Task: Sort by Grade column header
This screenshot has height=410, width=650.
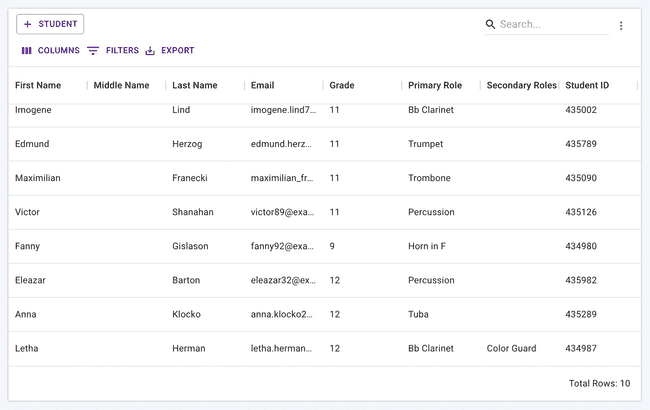Action: 342,85
